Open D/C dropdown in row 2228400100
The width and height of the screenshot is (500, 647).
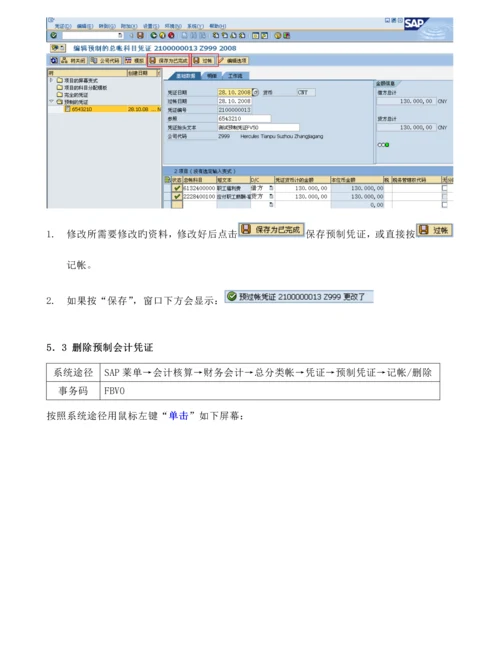(271, 196)
